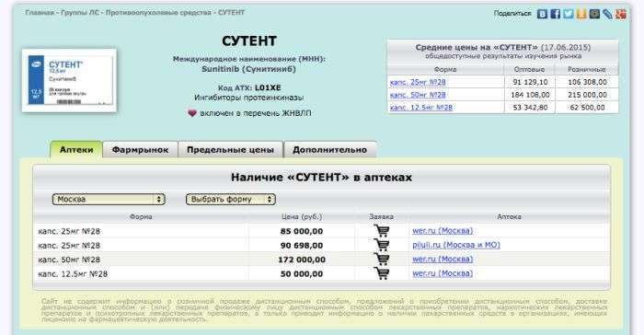Expand the Выбрать форму dropdown
Image resolution: width=644 pixels, height=335 pixels.
[x=230, y=200]
